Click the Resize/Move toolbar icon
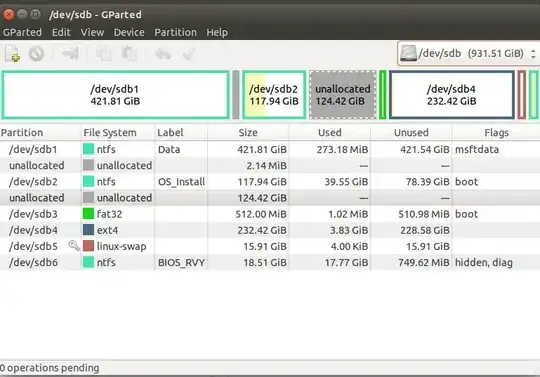The width and height of the screenshot is (540, 377). 70,53
